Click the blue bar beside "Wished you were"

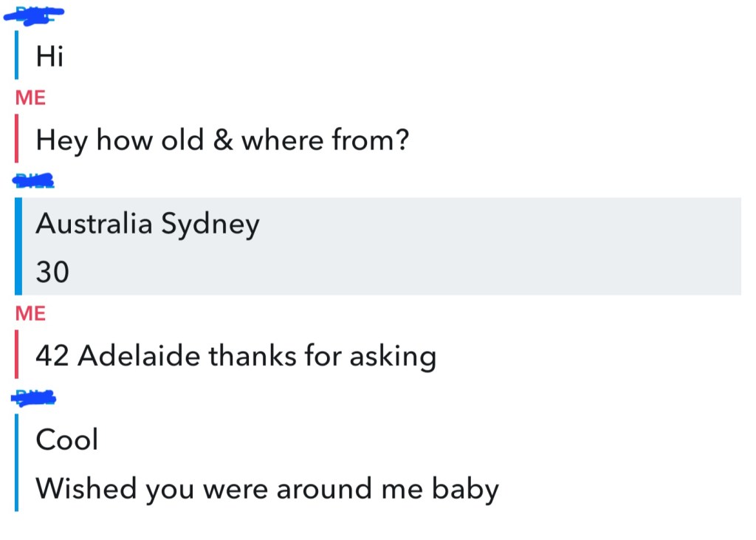pyautogui.click(x=17, y=488)
